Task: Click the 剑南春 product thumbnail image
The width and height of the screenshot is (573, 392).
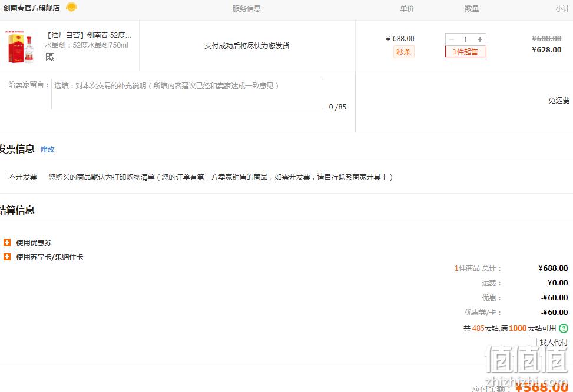Action: coord(19,47)
